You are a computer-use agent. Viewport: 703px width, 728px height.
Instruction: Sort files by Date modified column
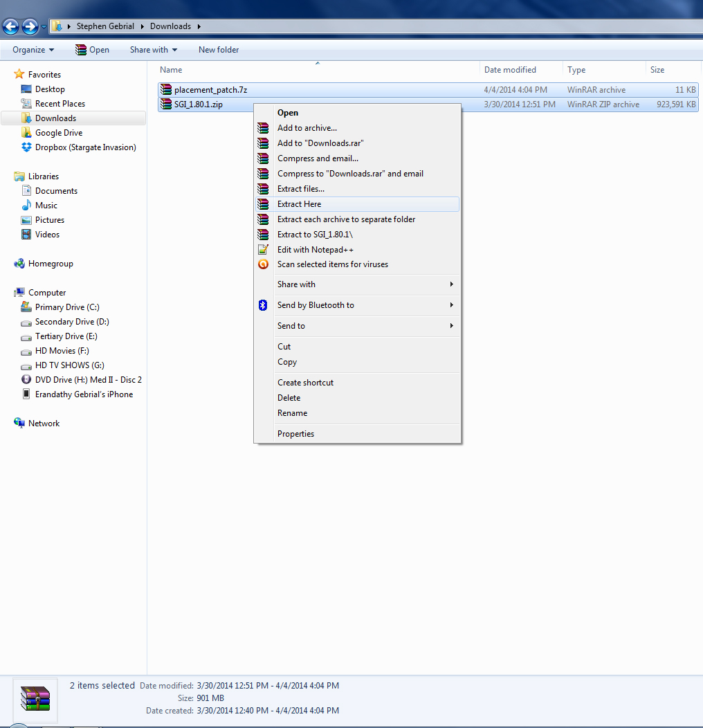[510, 70]
